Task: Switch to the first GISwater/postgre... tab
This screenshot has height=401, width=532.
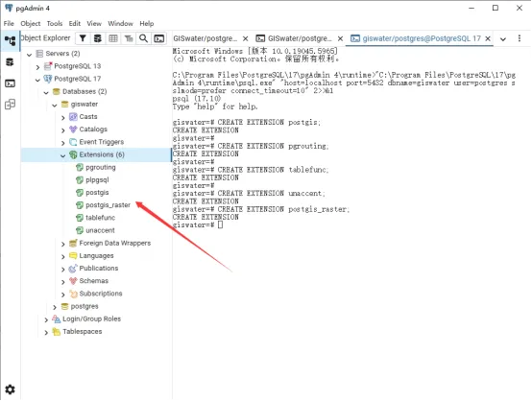Action: point(206,38)
